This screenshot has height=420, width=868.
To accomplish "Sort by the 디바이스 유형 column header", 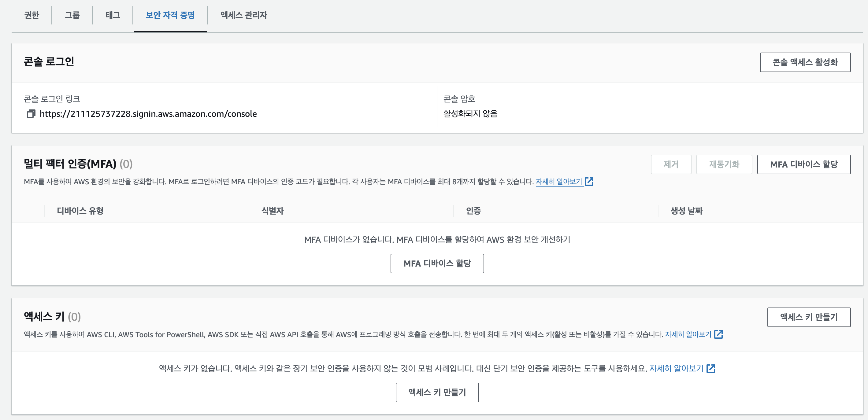I will tap(80, 211).
